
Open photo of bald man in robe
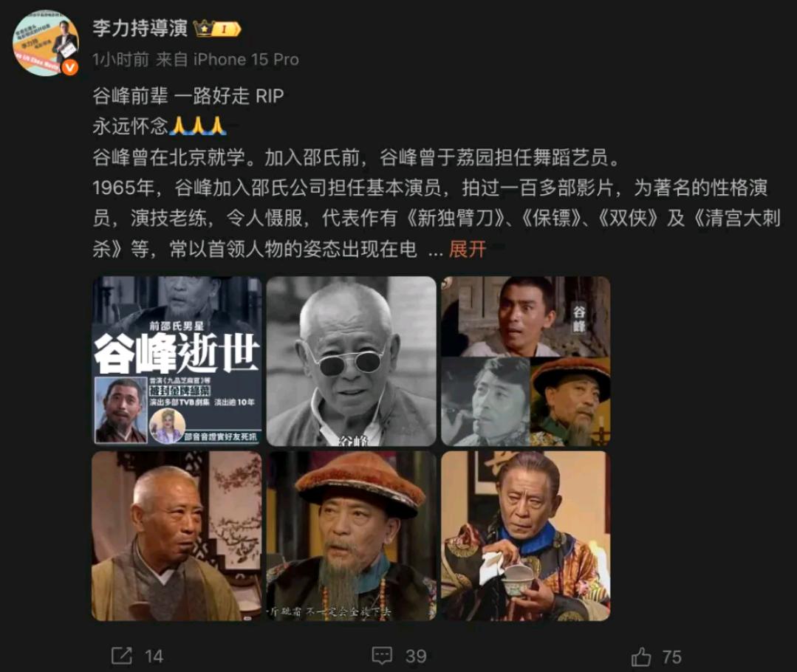coord(177,536)
